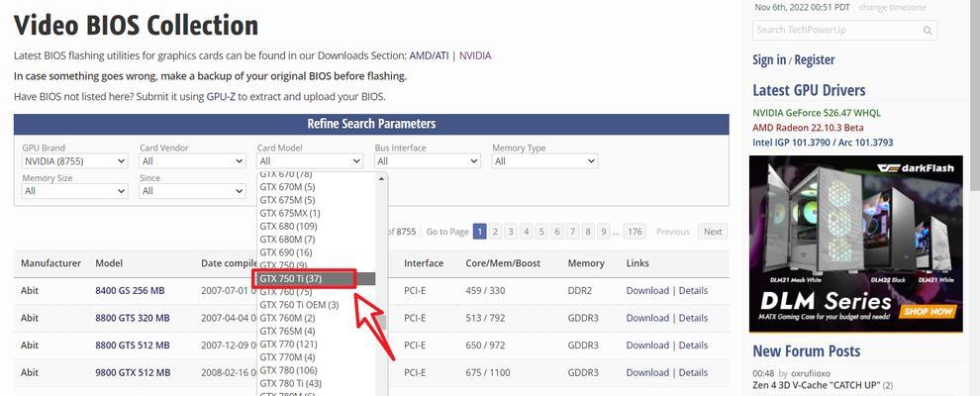Click the model list scrollbar thumb
The image size is (980, 396).
(382, 323)
